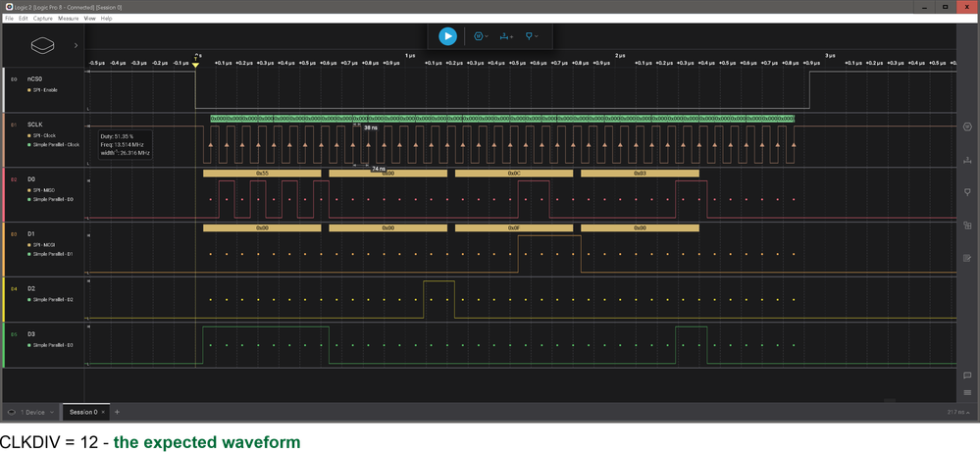Add a new session with plus button
This screenshot has height=452, width=980.
[117, 413]
